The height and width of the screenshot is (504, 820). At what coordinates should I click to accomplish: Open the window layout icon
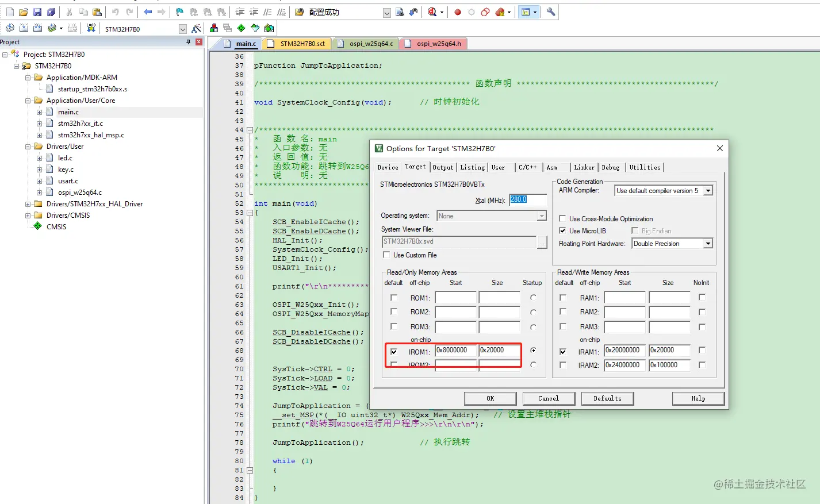526,12
